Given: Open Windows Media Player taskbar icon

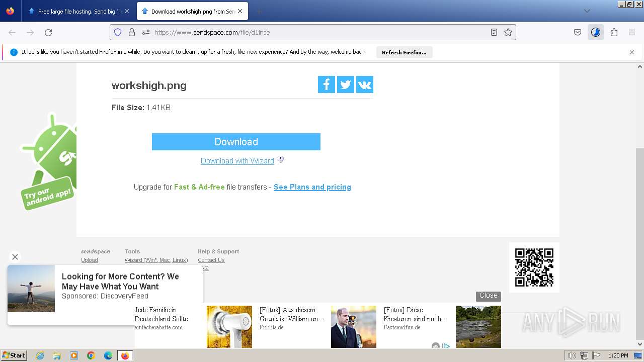Looking at the screenshot, I should (x=74, y=355).
